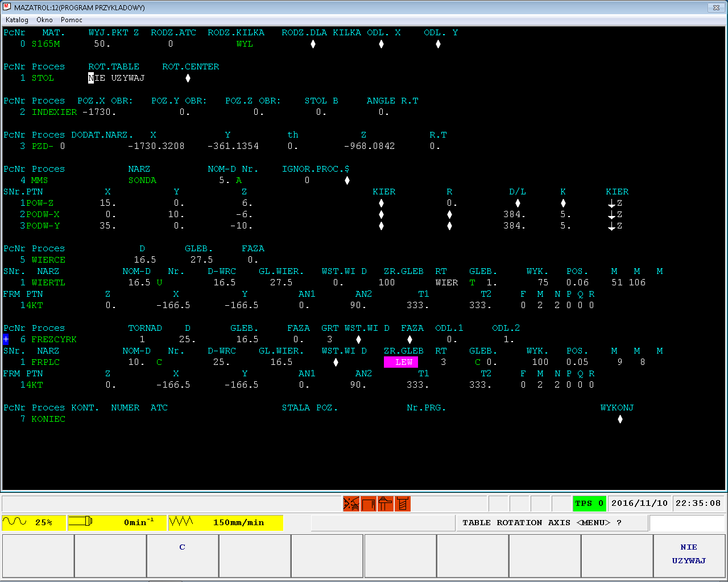Click the down-arrow Z icon in the PODW-X row
This screenshot has height=582, width=728.
615,214
